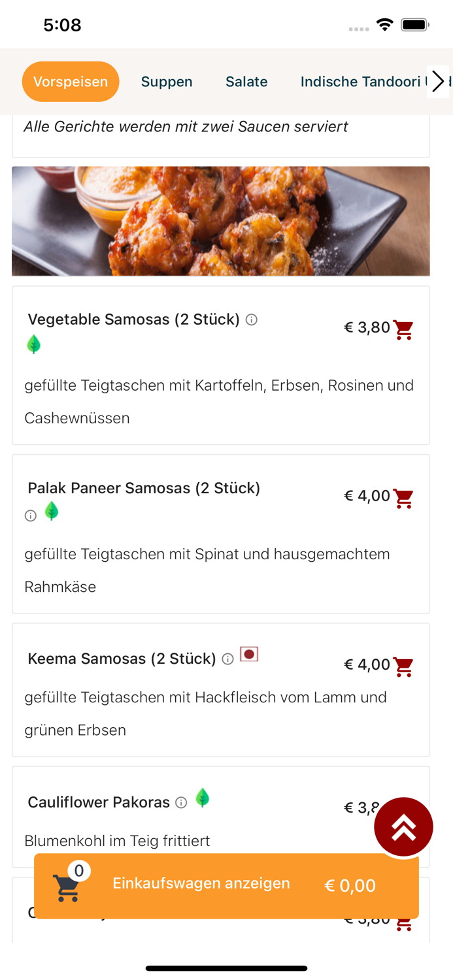
Task: Tap the Wi-Fi indicator in the status bar
Action: pos(385,24)
